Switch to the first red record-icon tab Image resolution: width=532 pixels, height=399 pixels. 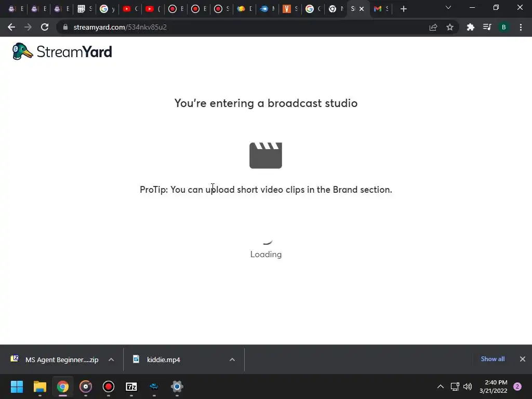click(176, 9)
